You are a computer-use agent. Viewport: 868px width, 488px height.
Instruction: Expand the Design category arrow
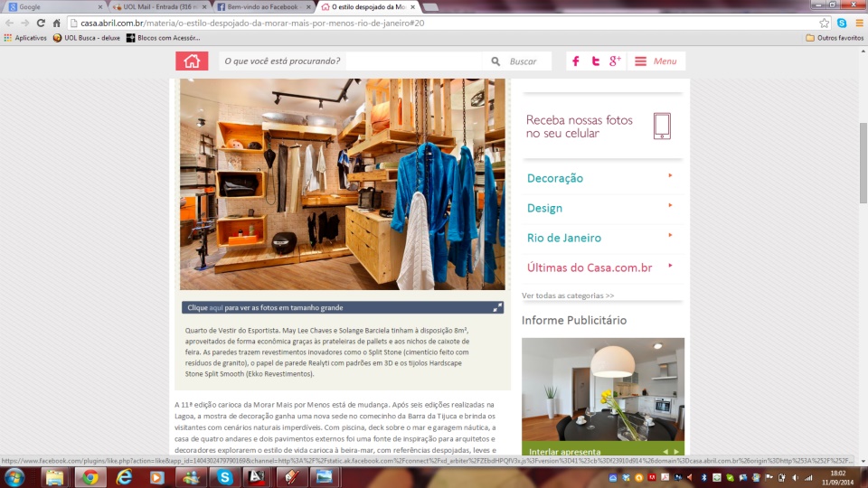pyautogui.click(x=670, y=206)
